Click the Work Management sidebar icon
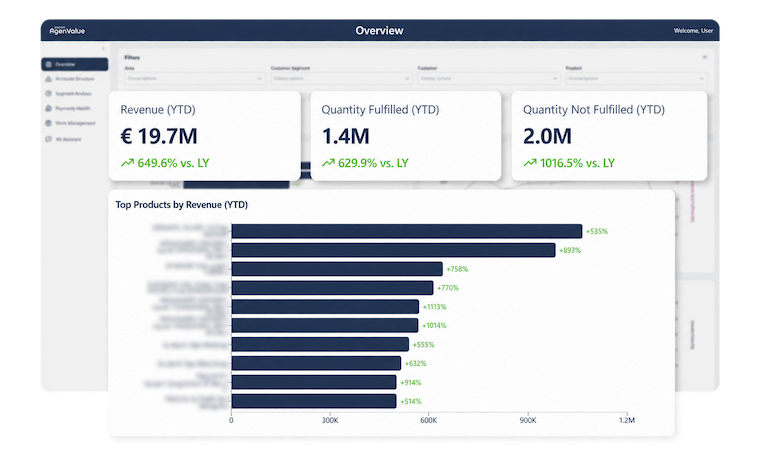Viewport: 760px width, 456px height. tap(48, 123)
